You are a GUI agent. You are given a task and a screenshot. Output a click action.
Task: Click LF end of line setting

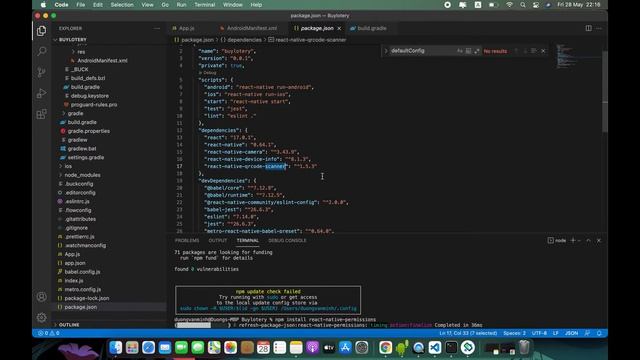click(556, 333)
